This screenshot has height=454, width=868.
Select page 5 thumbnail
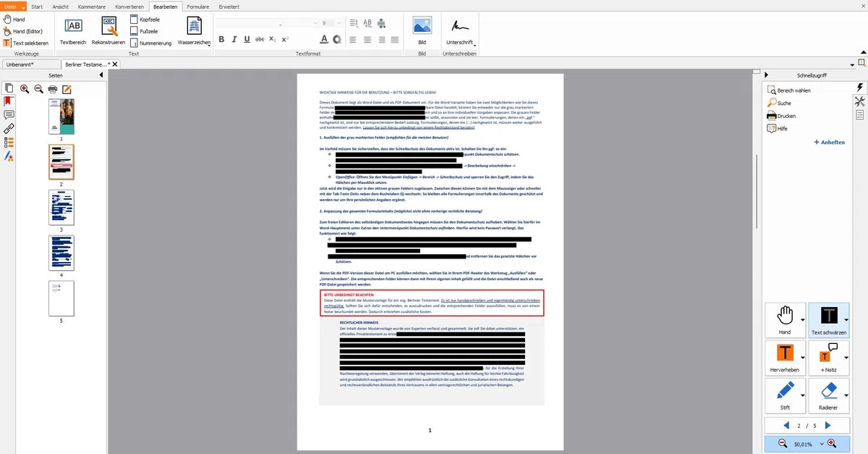click(61, 298)
